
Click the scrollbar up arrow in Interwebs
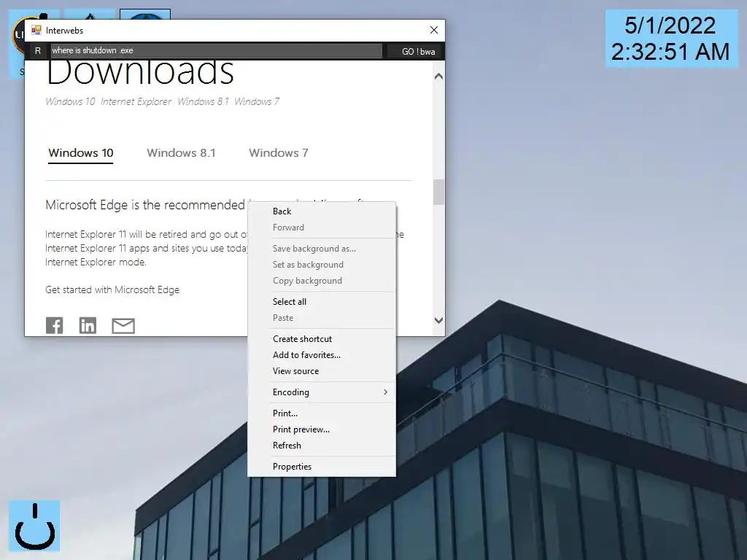click(x=438, y=76)
